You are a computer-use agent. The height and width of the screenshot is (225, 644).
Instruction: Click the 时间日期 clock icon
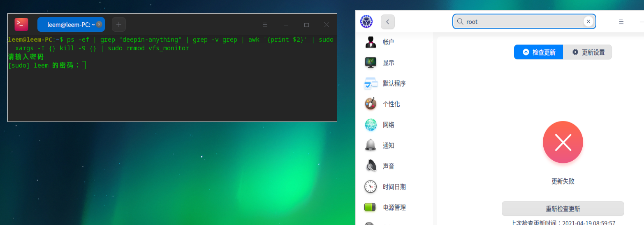[x=371, y=187]
